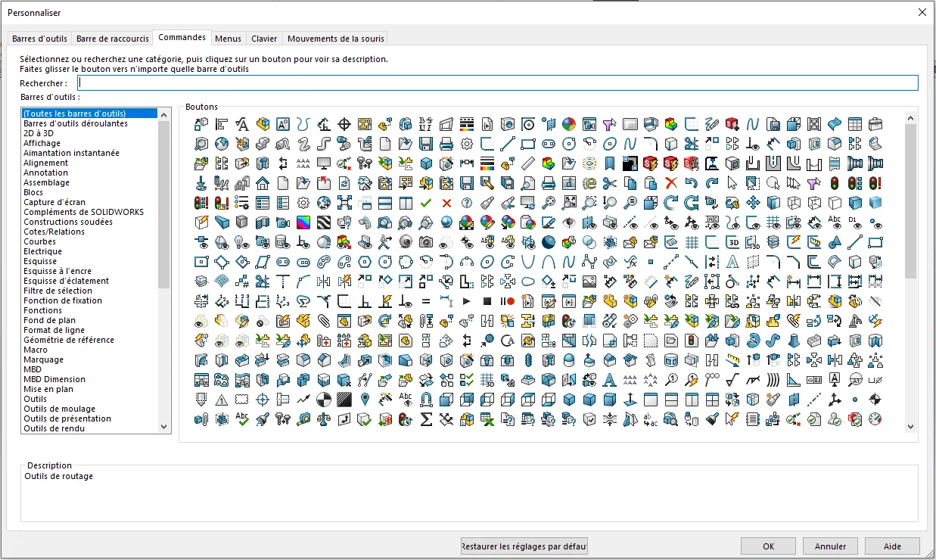
Task: Select the computer monitor icon
Action: point(324,163)
